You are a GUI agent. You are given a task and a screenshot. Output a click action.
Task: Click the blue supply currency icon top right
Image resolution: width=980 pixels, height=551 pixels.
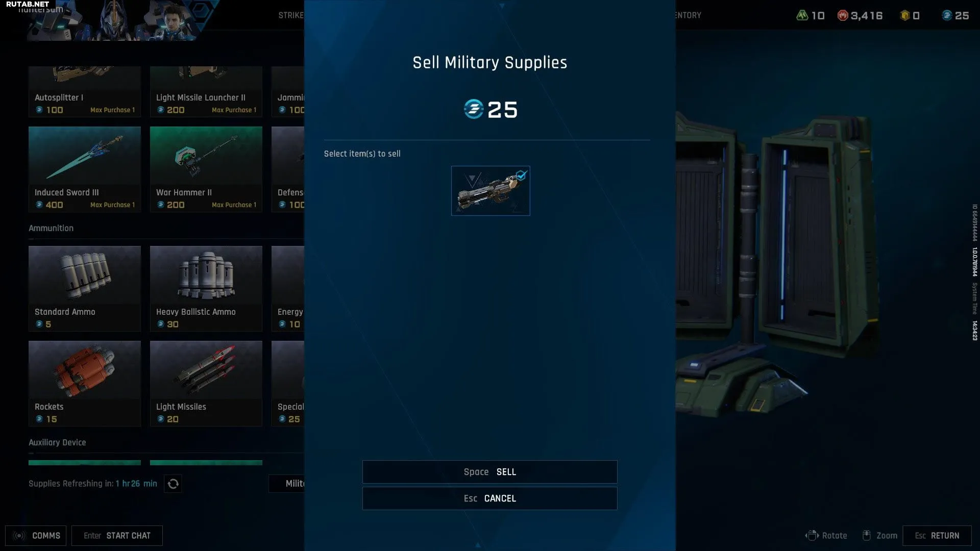click(x=947, y=15)
